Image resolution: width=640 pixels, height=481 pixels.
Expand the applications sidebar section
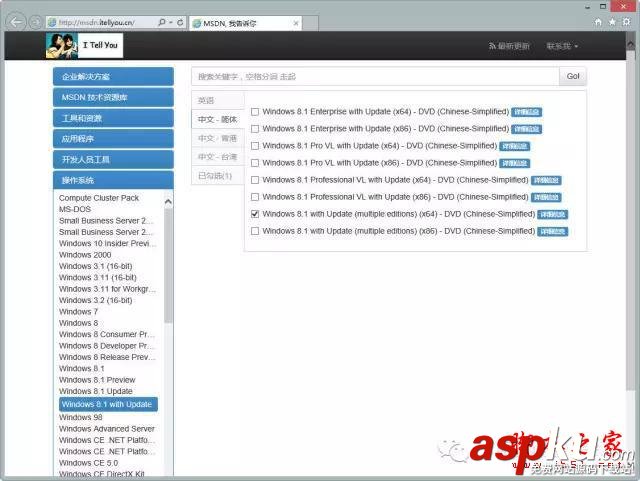click(113, 139)
